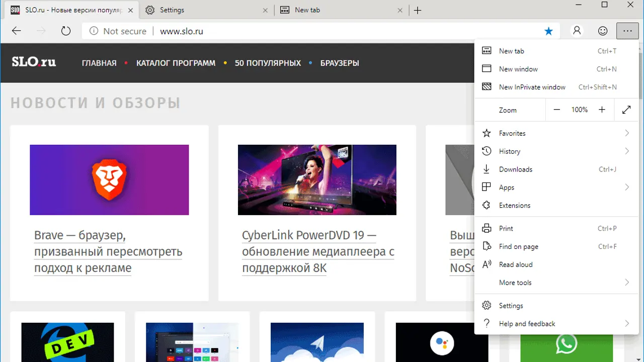Open a new tab with plus icon
This screenshot has width=644, height=362.
pyautogui.click(x=418, y=10)
